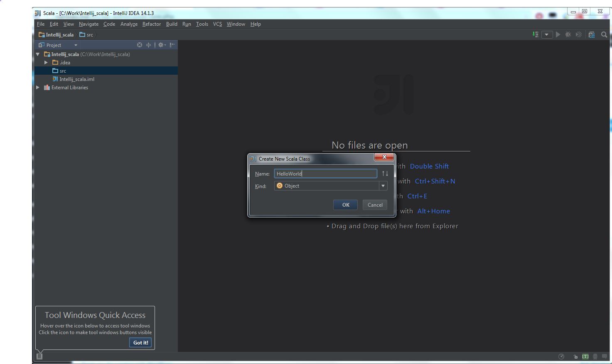Open the run configuration dropdown
The width and height of the screenshot is (612, 364).
[547, 34]
